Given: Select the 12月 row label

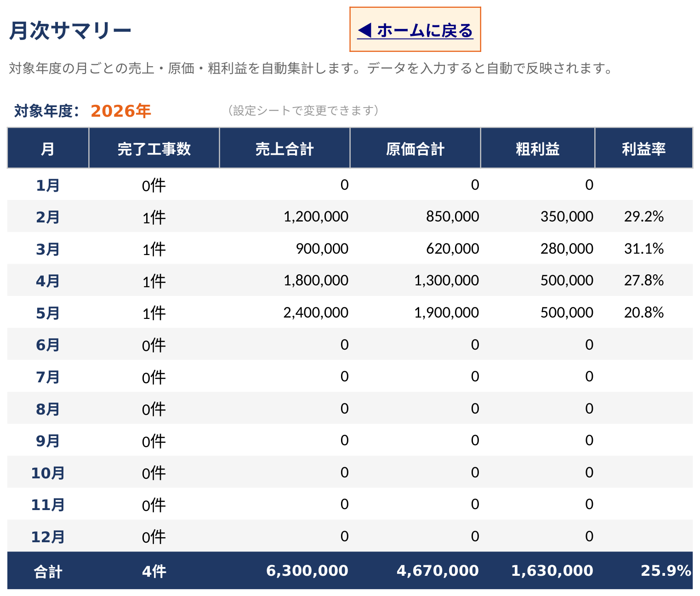Looking at the screenshot, I should click(x=48, y=537).
